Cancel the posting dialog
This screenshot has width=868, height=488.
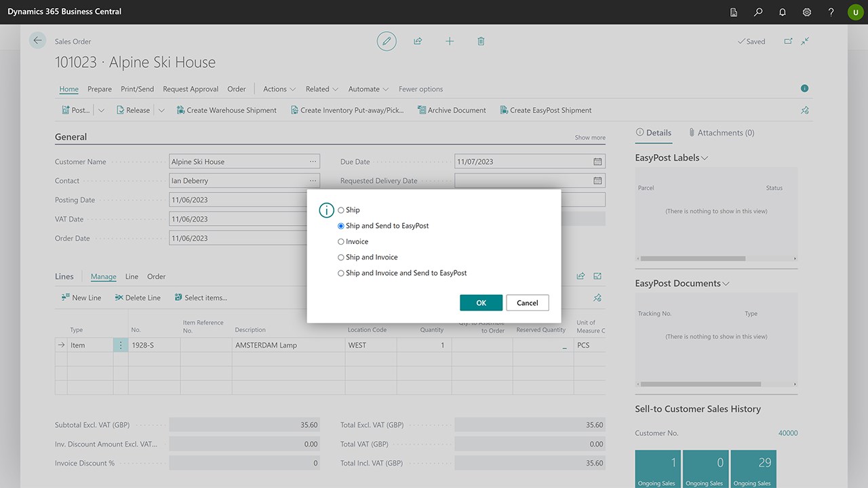pyautogui.click(x=528, y=303)
